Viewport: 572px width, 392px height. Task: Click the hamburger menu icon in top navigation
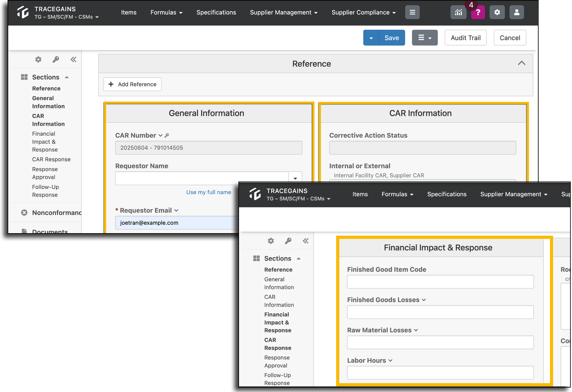point(412,12)
